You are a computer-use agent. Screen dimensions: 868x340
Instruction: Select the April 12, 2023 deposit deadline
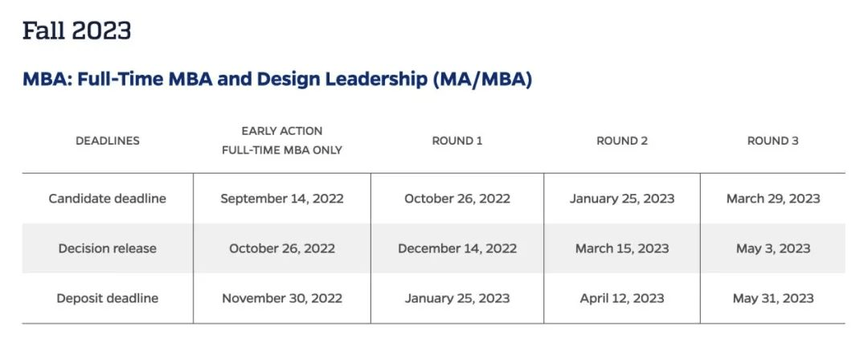[x=622, y=298]
